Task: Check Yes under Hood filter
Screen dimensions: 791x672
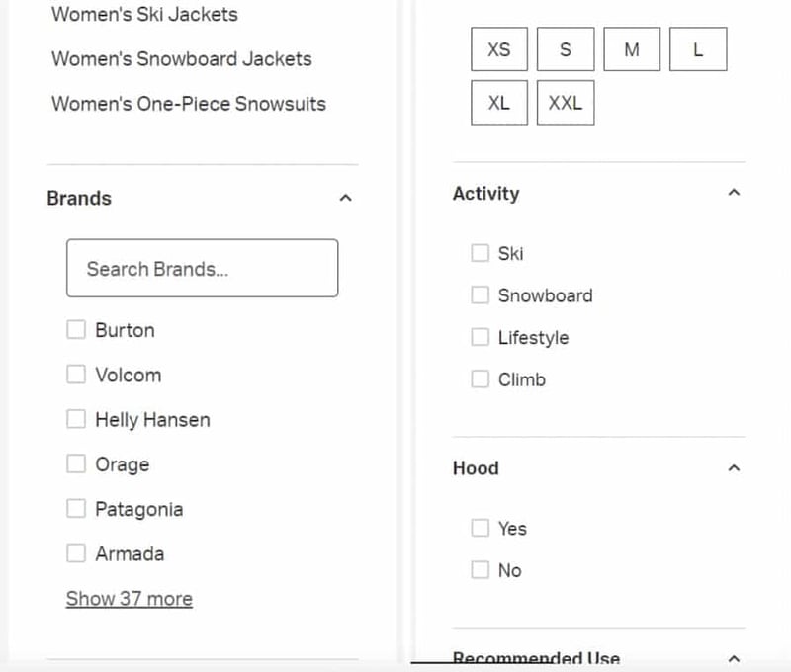Action: 481,528
